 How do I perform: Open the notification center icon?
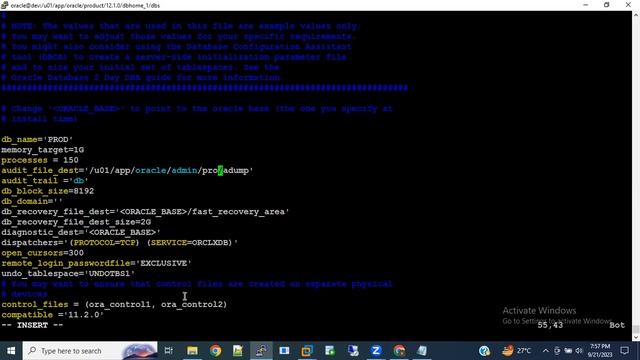(x=624, y=351)
